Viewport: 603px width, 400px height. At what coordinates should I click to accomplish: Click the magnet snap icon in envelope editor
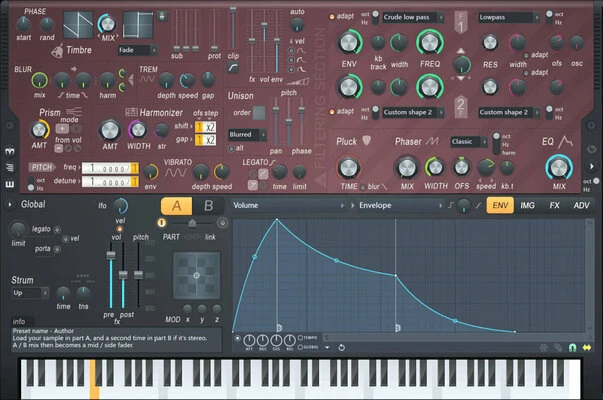tap(572, 347)
